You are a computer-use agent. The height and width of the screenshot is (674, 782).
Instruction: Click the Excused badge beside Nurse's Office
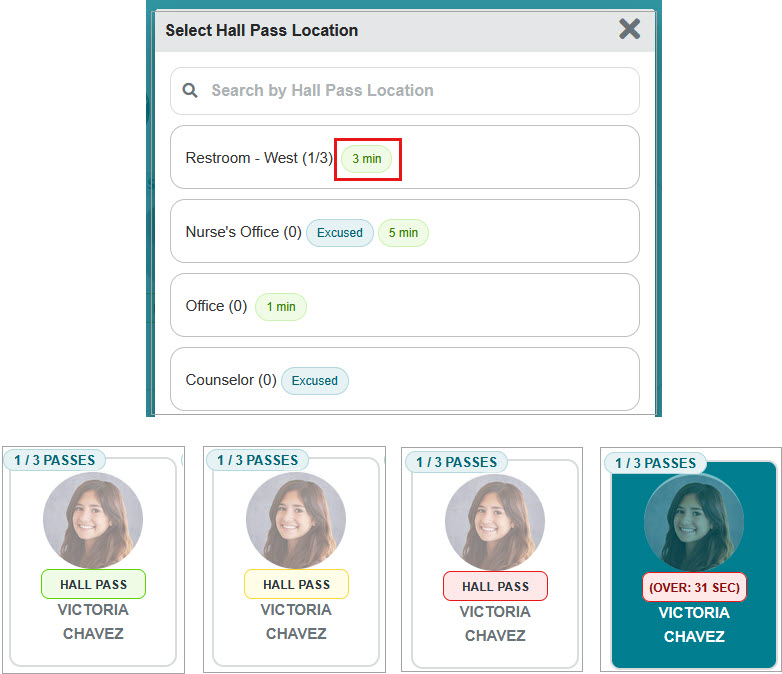click(x=340, y=233)
